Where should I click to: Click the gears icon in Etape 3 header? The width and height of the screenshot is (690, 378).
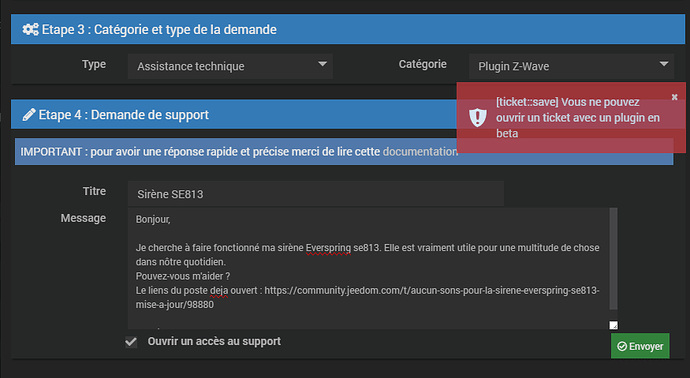coord(30,29)
